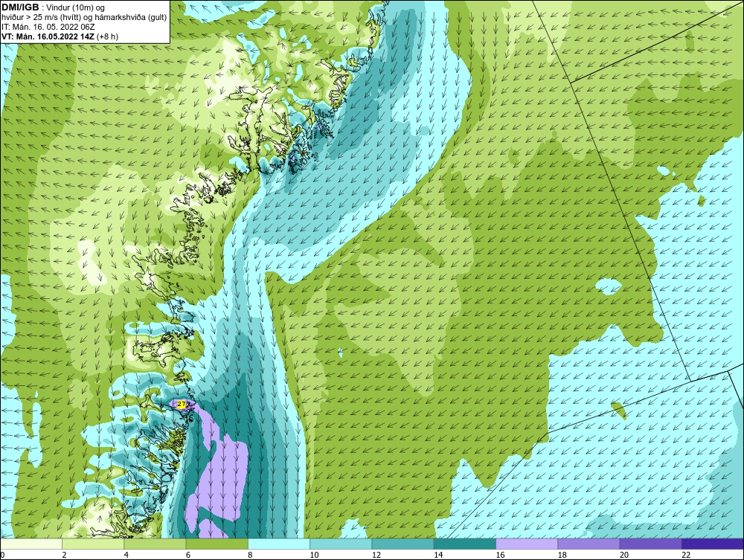Select the dark indigo swatch above 22 m/s
Viewport: 744px width, 560px height.
(x=713, y=544)
